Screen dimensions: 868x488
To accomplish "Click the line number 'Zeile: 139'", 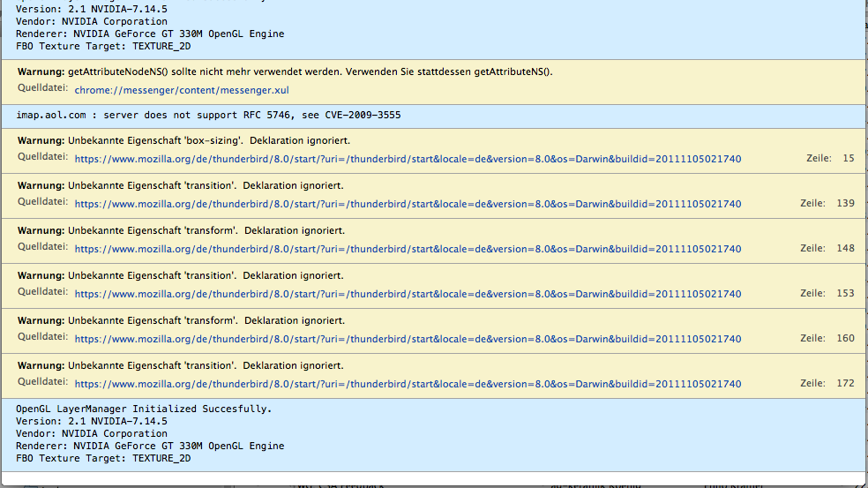I will (827, 203).
